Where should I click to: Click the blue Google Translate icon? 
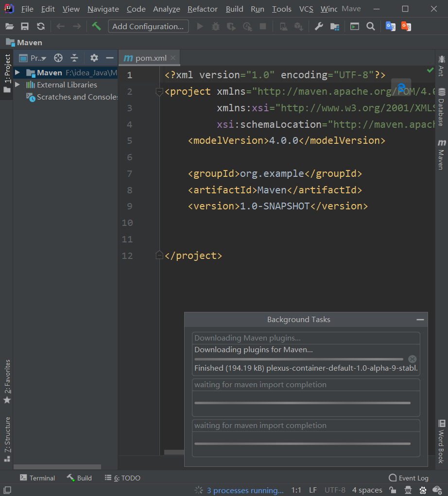(x=390, y=26)
